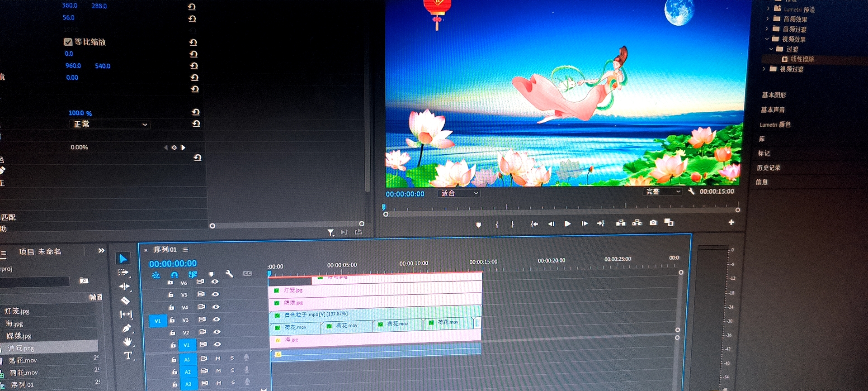Mark Out point in Program monitor
Image resolution: width=868 pixels, height=391 pixels.
pyautogui.click(x=512, y=224)
